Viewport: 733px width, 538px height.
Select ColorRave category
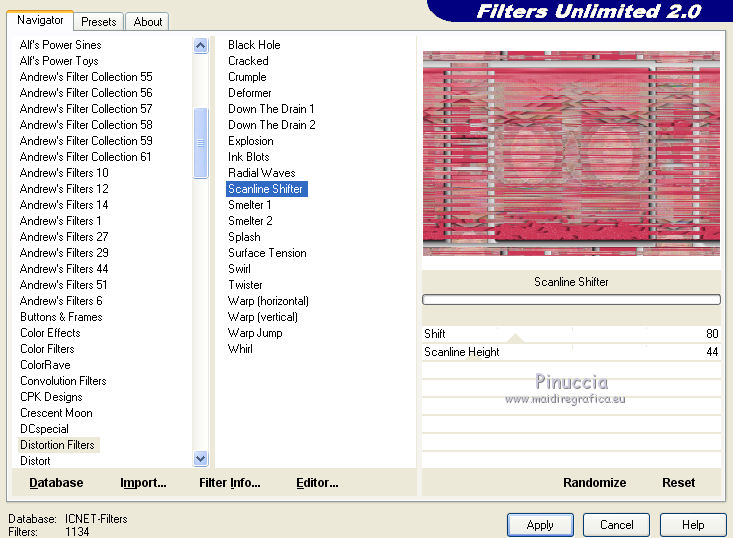[45, 365]
